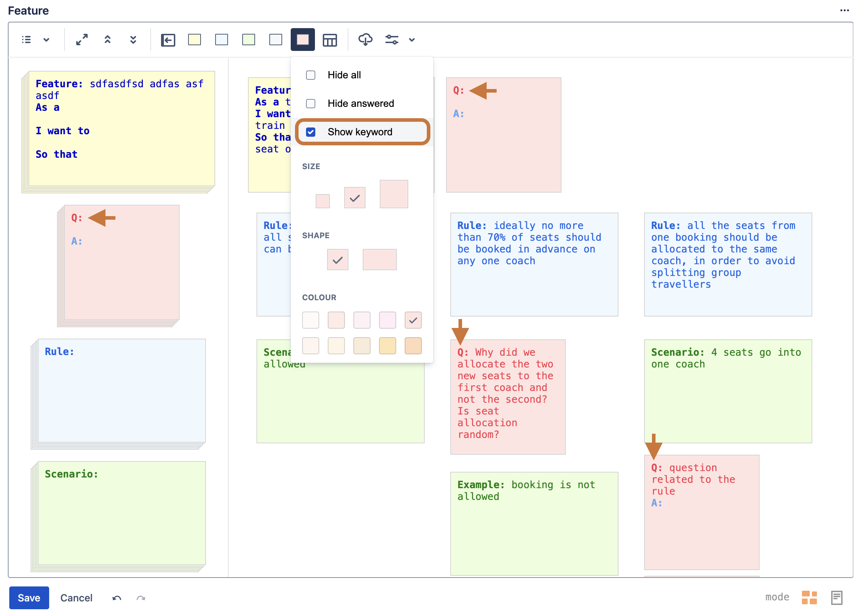Click the Feature card stack in sidebar
The image size is (865, 616).
(118, 132)
